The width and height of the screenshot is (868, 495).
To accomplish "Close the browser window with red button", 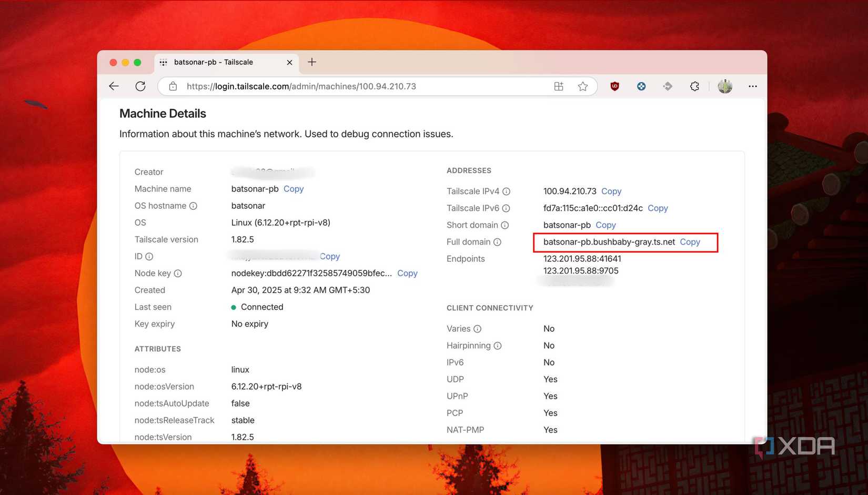I will 113,63.
